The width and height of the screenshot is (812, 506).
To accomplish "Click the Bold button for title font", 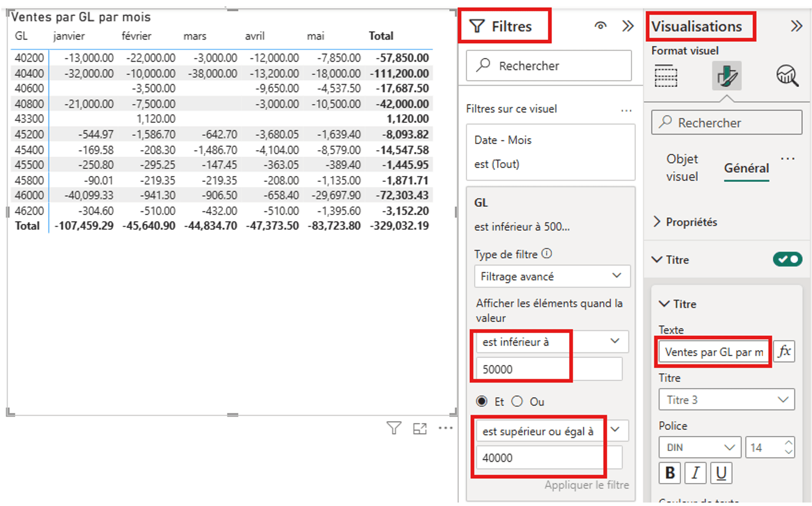I will click(670, 473).
